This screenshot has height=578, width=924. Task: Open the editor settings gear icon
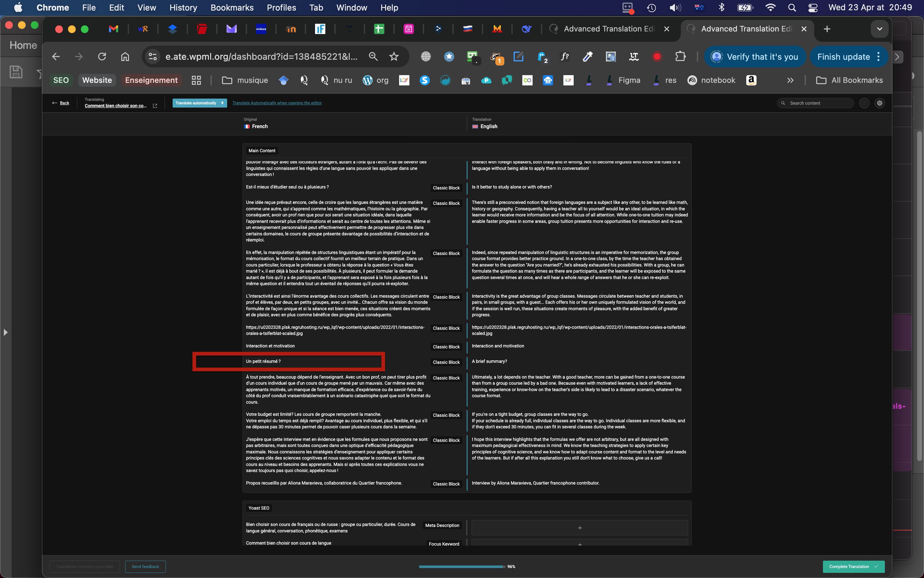(880, 103)
